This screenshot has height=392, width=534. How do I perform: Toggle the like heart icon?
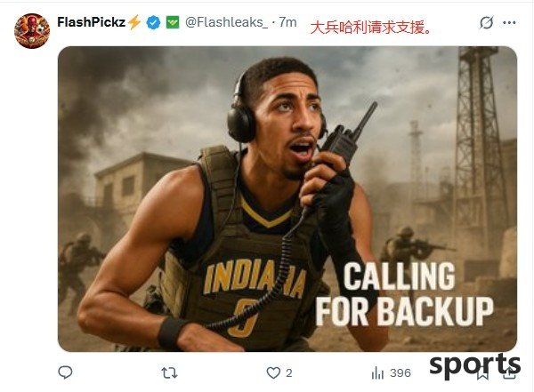273,373
